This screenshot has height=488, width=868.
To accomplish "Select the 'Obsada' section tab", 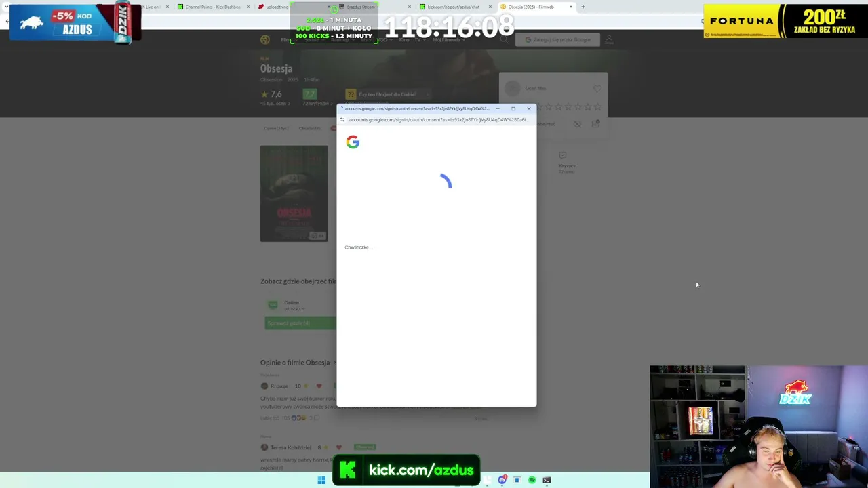I will (309, 128).
